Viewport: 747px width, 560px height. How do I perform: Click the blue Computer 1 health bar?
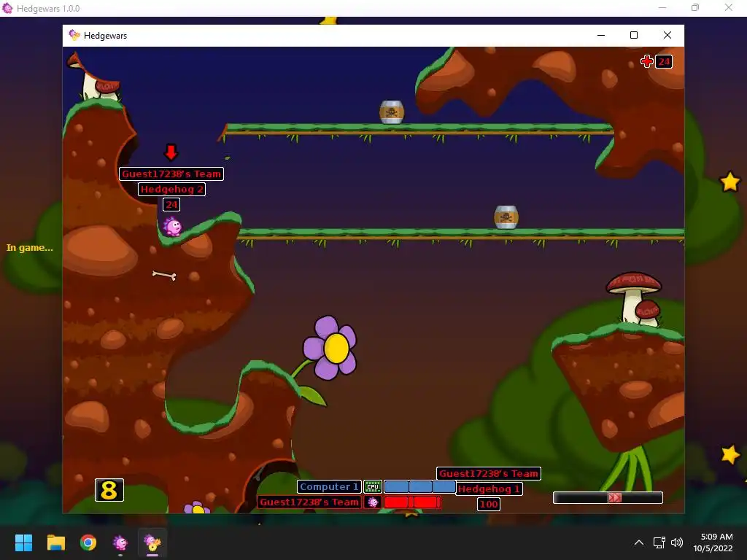coord(419,486)
